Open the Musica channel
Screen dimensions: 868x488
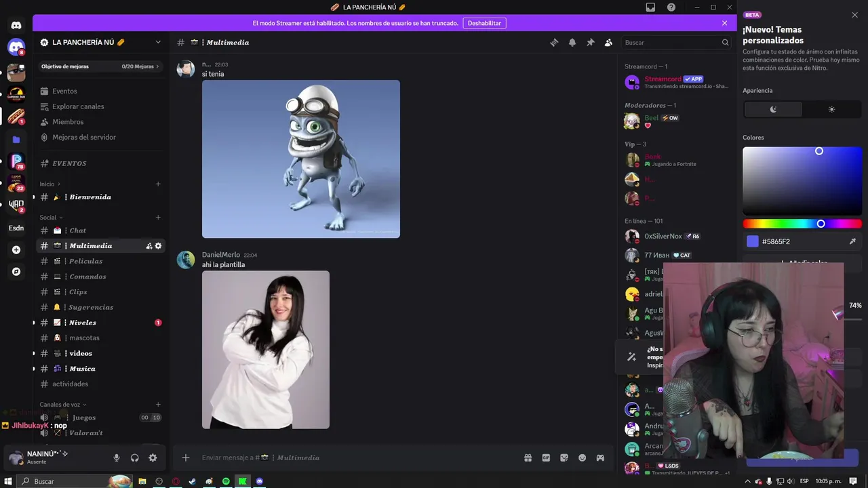tap(100, 369)
